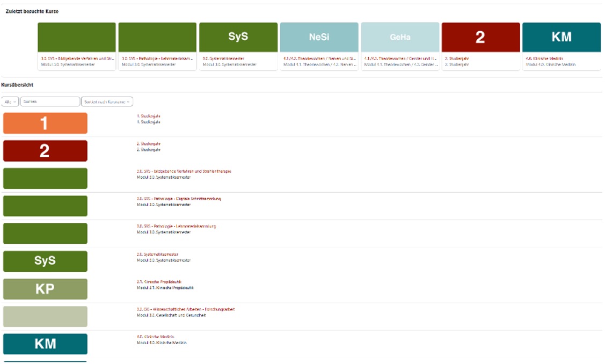Open the red 2 tile for 2. Studienjahr
This screenshot has width=605, height=364.
[x=480, y=35]
